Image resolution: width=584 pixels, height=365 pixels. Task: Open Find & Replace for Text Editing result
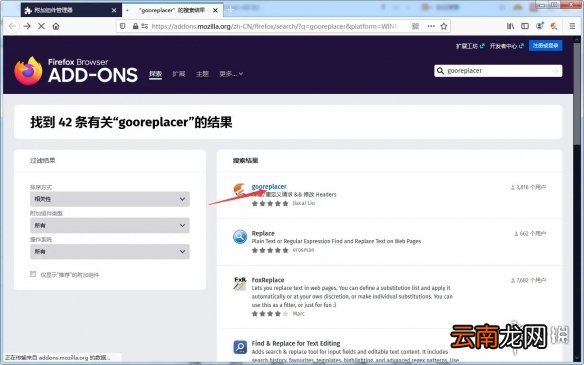296,343
